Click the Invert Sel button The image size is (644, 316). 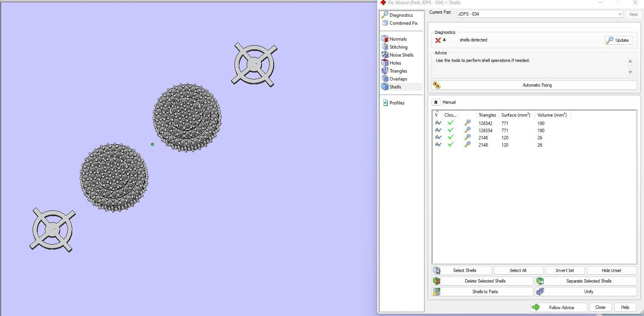pyautogui.click(x=565, y=270)
